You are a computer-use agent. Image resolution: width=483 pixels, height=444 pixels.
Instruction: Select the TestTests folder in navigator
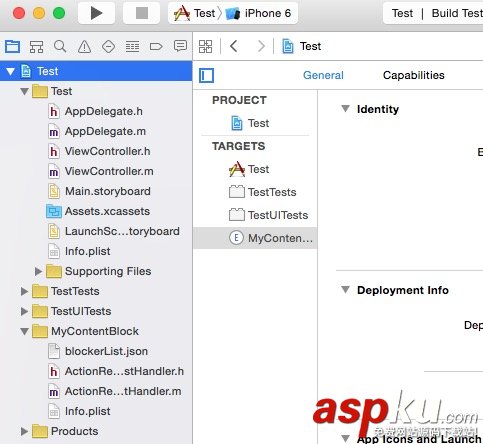66,291
